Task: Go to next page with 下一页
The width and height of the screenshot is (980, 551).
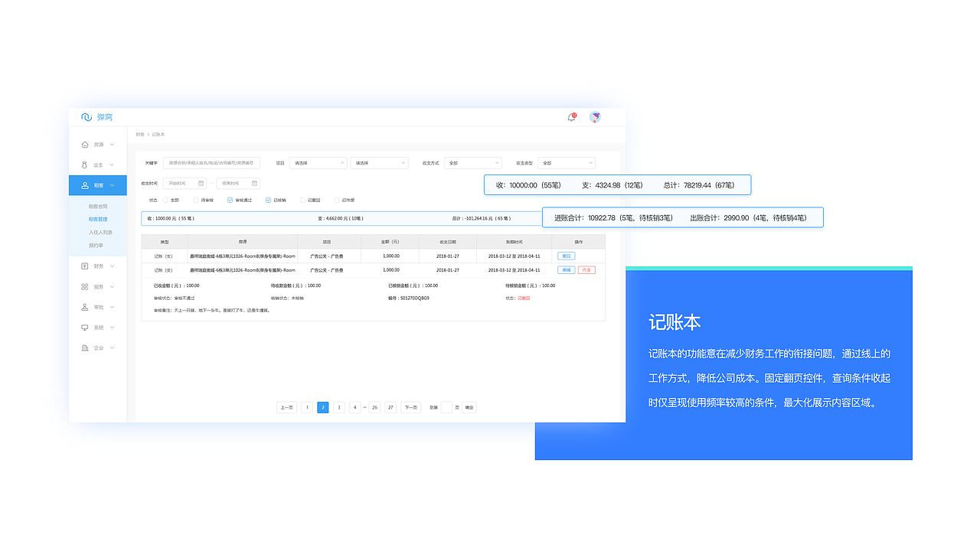Action: (x=410, y=408)
